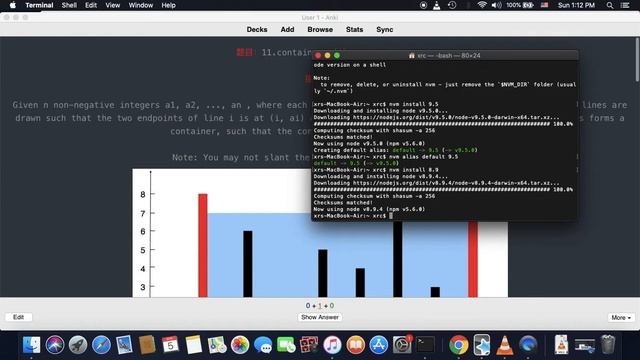The height and width of the screenshot is (360, 640).
Task: Open the Apple menu
Action: click(12, 5)
